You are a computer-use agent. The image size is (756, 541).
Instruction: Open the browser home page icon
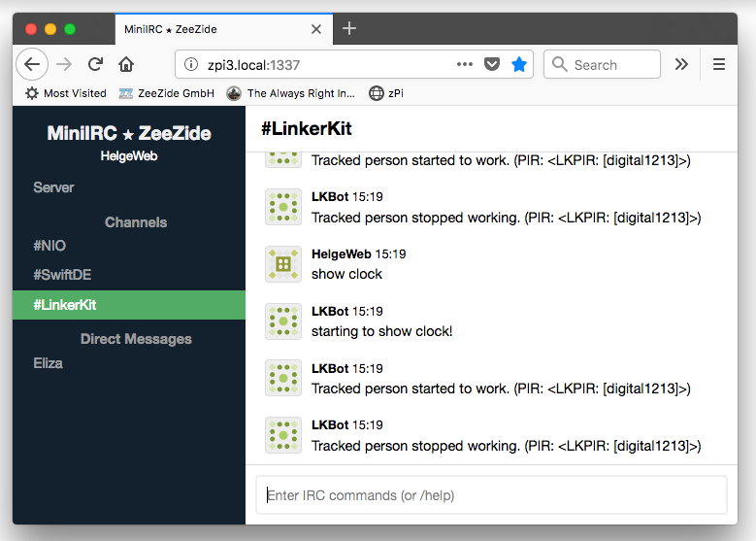(x=126, y=64)
